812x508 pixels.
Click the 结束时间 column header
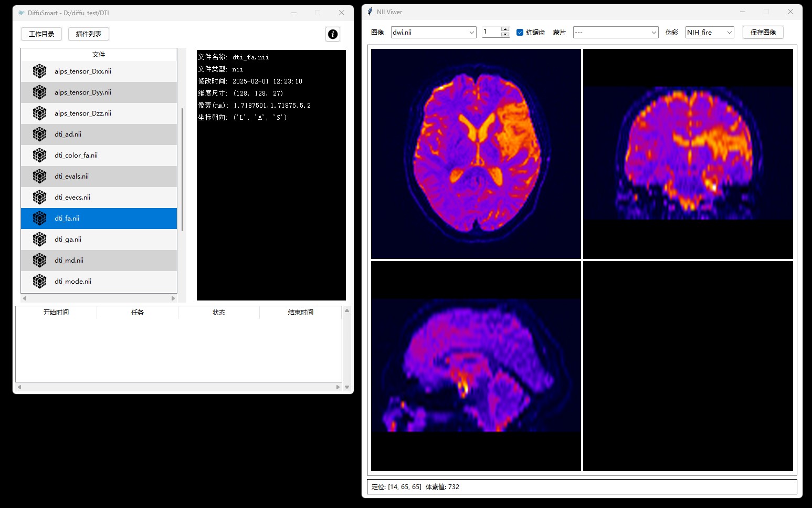(301, 313)
